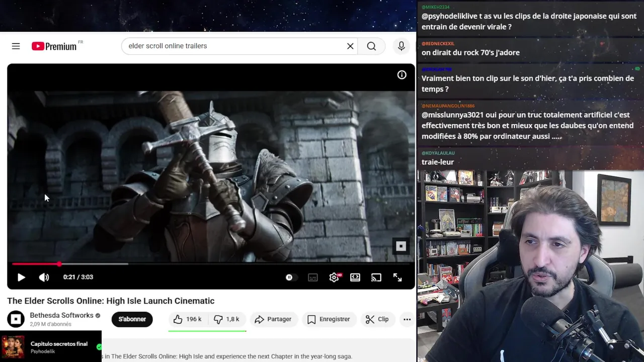Image resolution: width=644 pixels, height=362 pixels.
Task: Click the progress bar scrubber handle
Action: (59, 263)
